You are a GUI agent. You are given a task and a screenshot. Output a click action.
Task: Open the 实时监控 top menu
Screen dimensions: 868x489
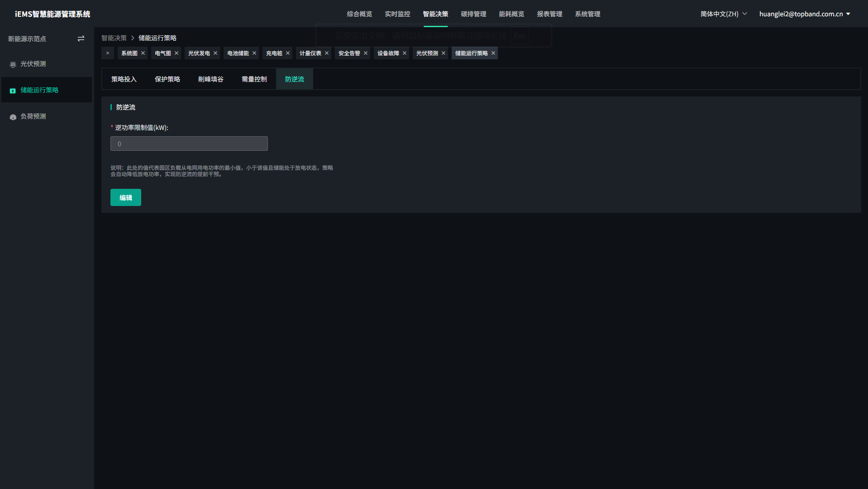(397, 14)
